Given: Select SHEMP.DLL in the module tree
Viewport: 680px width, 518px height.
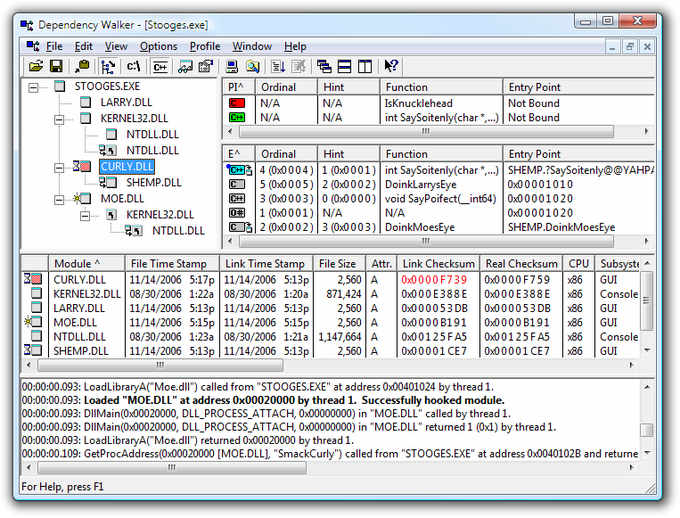Looking at the screenshot, I should tap(154, 182).
